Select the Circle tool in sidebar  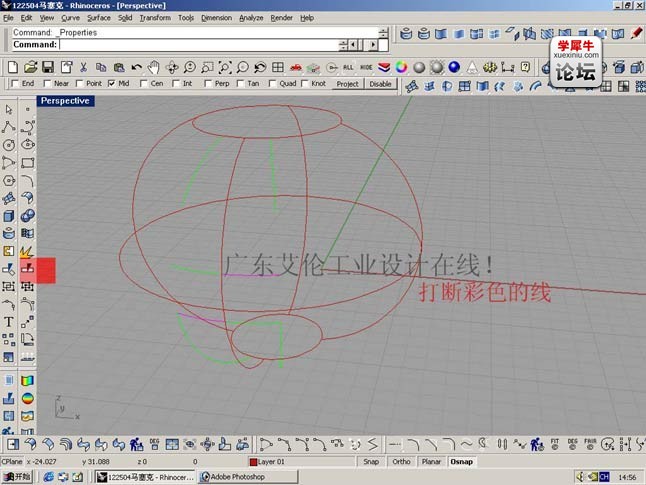(9, 145)
